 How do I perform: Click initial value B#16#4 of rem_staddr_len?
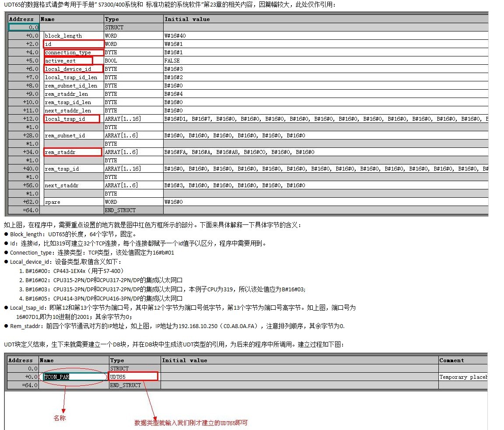[325, 94]
